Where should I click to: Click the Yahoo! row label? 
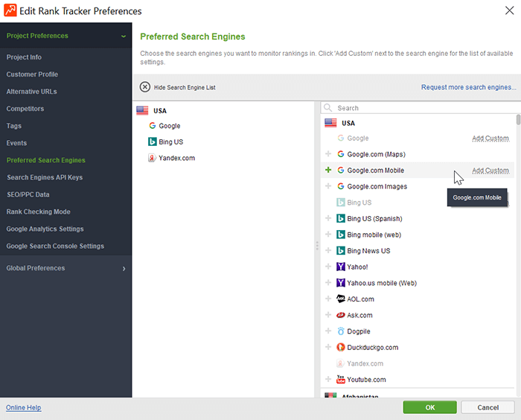click(x=357, y=267)
